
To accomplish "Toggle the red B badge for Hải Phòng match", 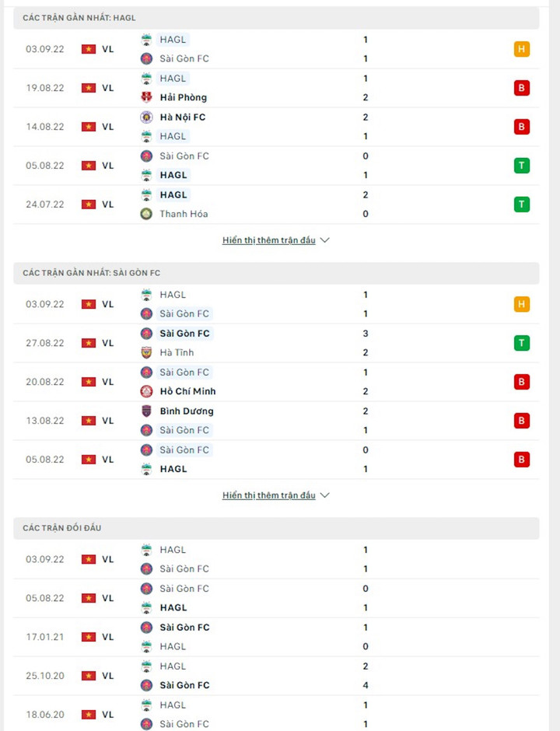I will [522, 87].
